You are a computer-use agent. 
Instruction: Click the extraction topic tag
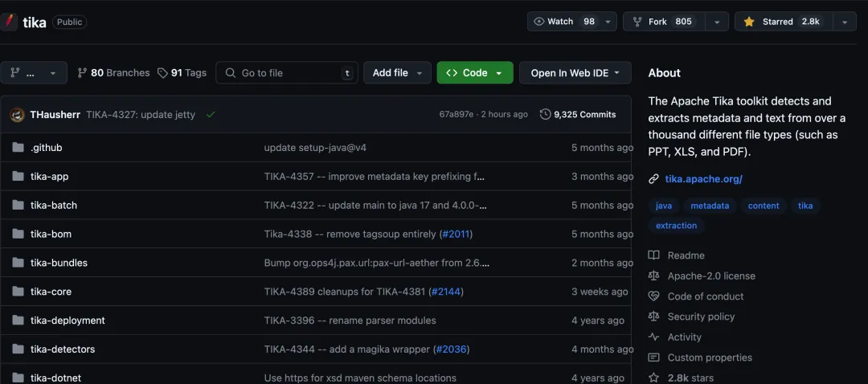pyautogui.click(x=677, y=225)
